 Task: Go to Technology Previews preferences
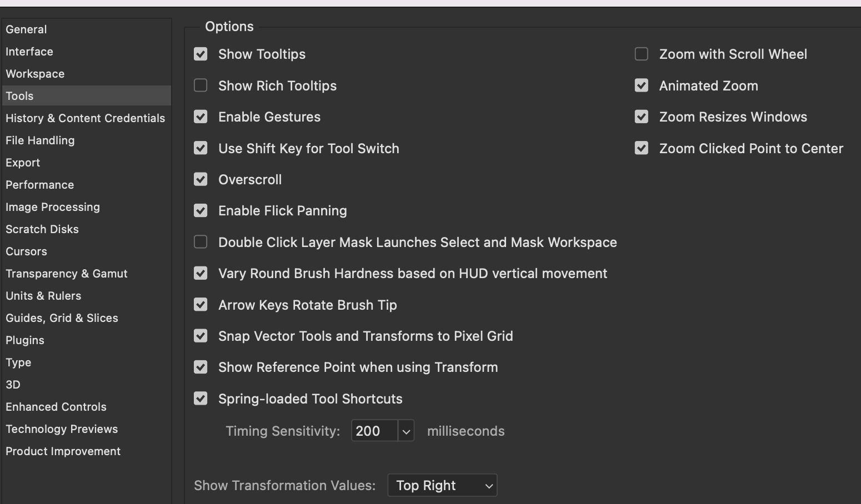(62, 429)
